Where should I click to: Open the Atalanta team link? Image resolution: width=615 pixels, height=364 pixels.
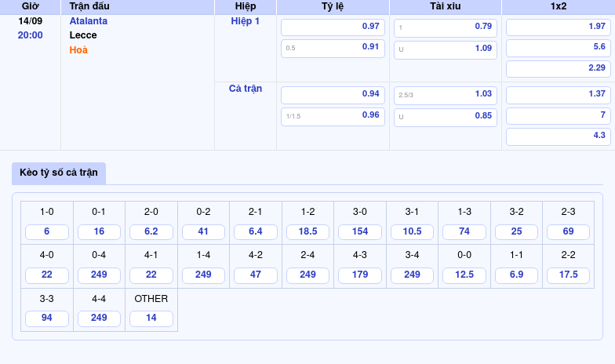[88, 21]
